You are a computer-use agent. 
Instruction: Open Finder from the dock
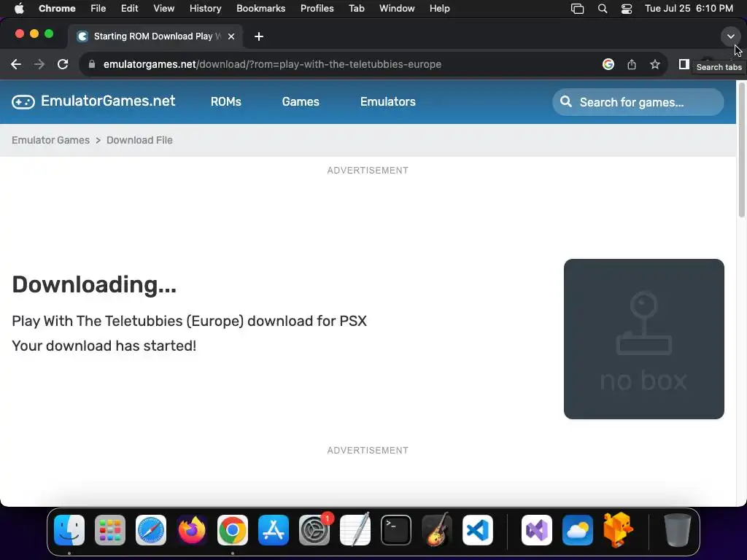pyautogui.click(x=69, y=530)
